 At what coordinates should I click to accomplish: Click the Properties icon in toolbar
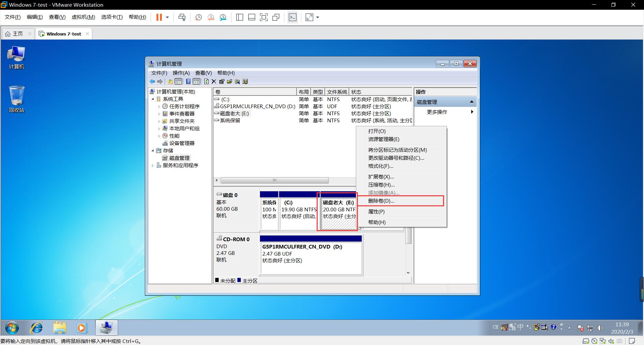(222, 81)
